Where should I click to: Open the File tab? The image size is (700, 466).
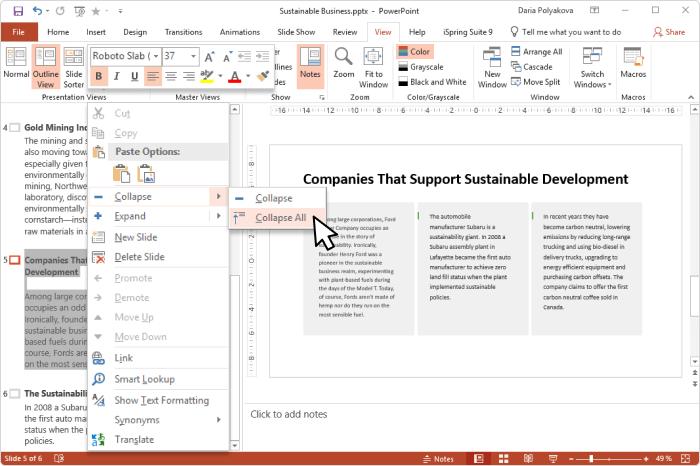point(19,32)
